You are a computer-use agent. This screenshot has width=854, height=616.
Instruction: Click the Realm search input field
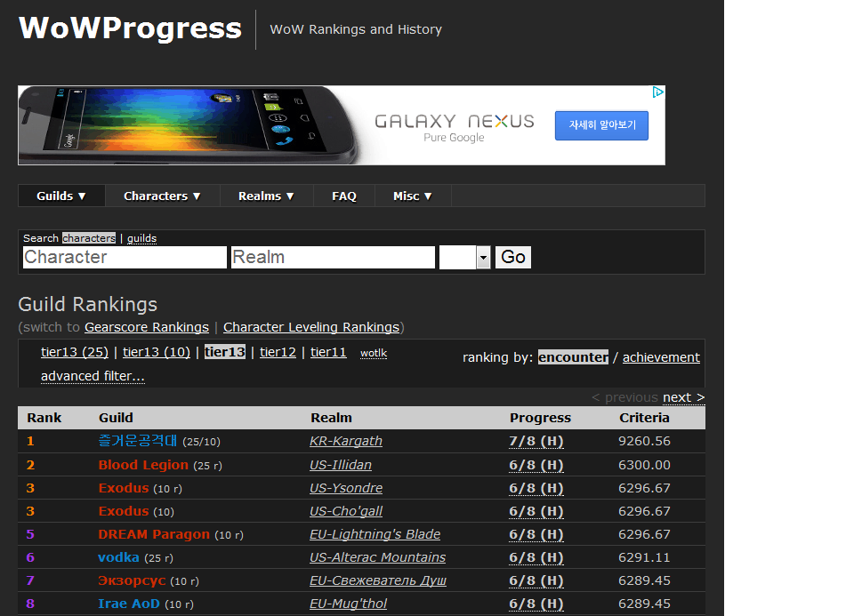pyautogui.click(x=333, y=258)
